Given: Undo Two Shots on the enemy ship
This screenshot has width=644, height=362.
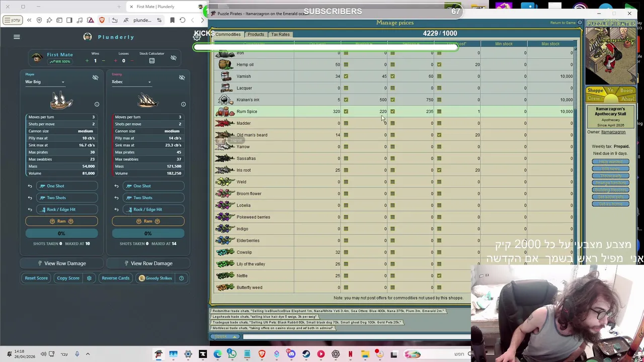Looking at the screenshot, I should click(x=116, y=198).
